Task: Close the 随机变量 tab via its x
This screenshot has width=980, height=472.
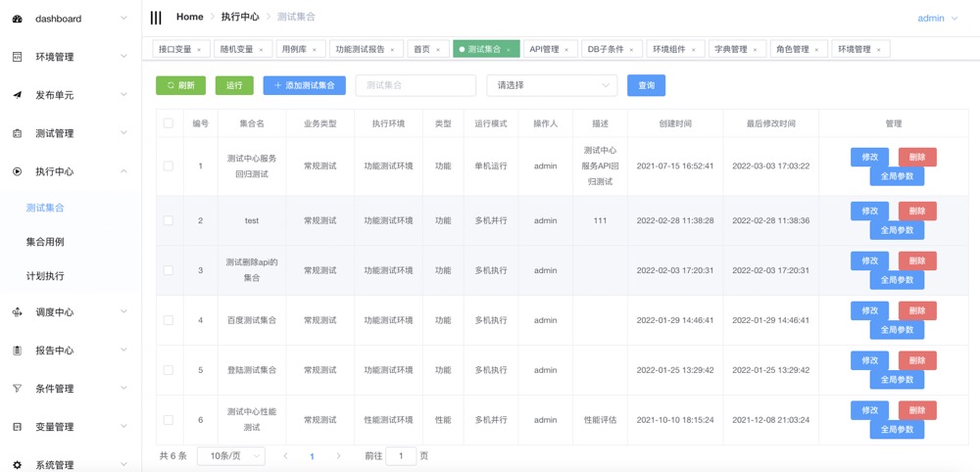Action: pyautogui.click(x=261, y=49)
